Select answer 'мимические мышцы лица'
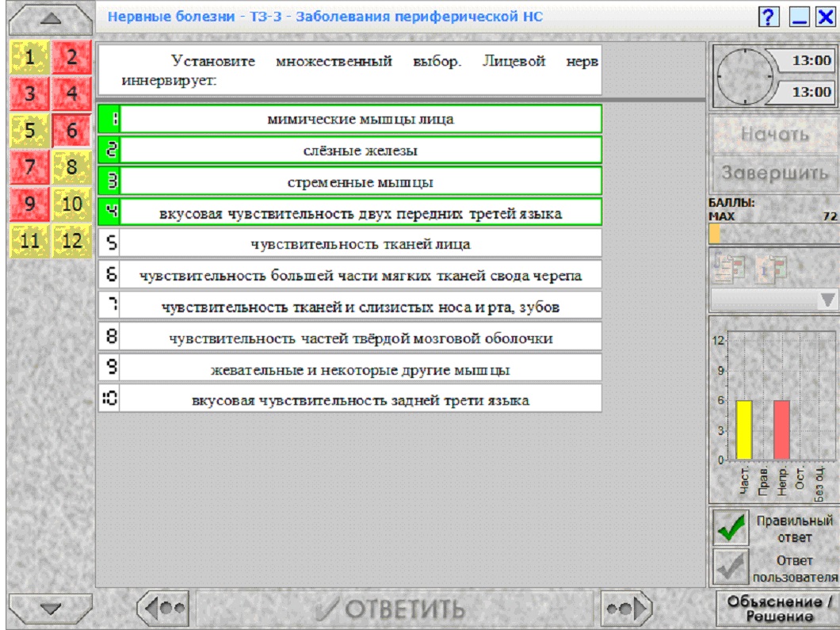 click(349, 119)
